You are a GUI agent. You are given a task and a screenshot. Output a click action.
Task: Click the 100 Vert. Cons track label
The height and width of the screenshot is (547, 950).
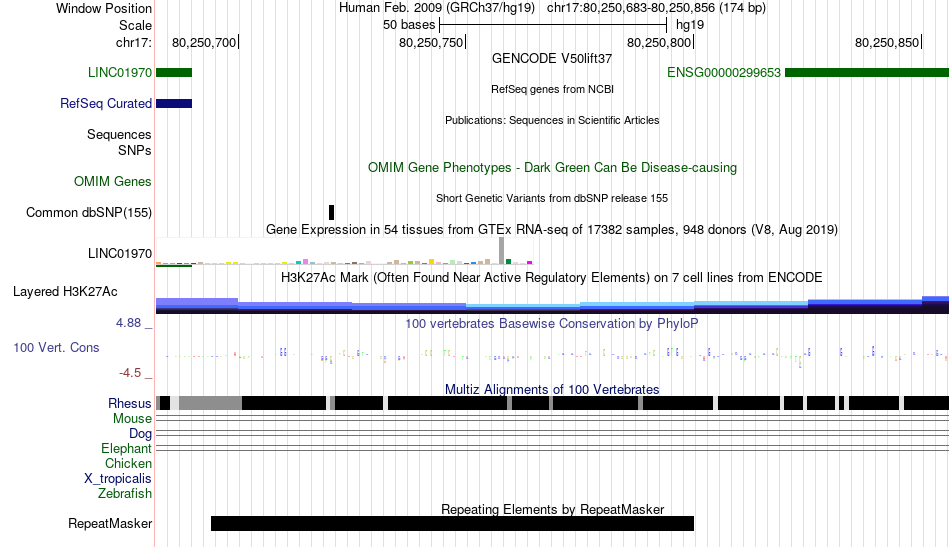56,348
